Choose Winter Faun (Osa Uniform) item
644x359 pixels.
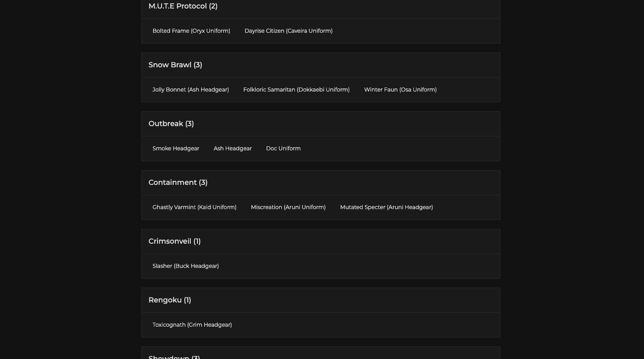(x=400, y=90)
